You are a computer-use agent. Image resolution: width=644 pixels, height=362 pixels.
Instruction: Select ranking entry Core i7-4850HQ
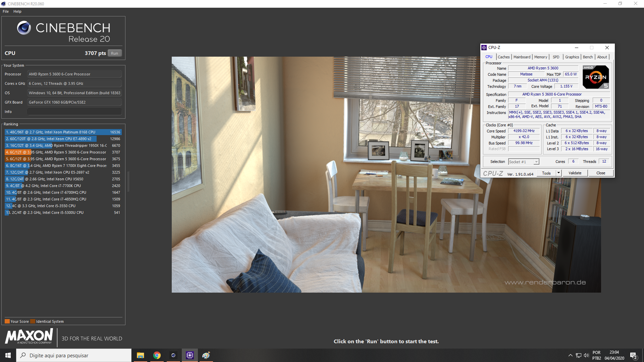pos(63,199)
